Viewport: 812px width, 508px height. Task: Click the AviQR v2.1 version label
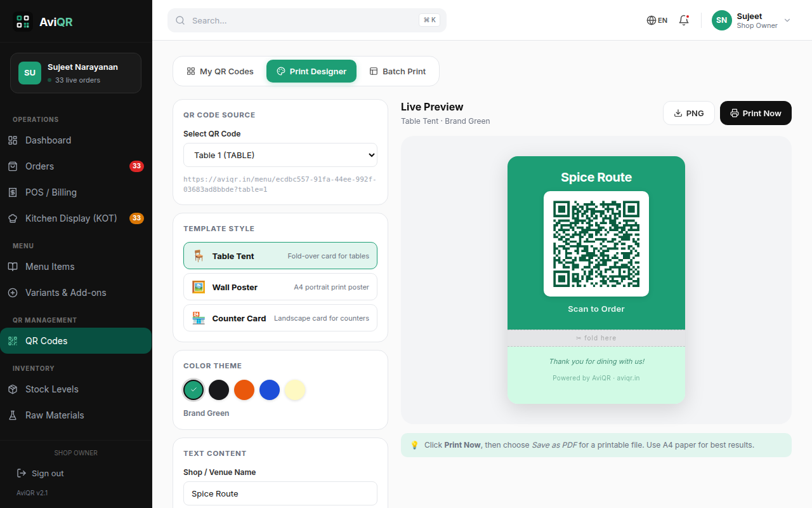tap(32, 493)
